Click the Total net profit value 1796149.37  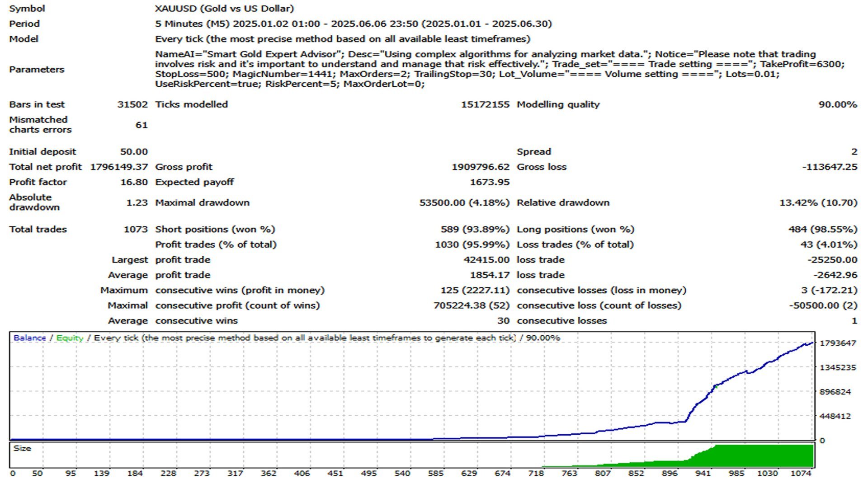click(119, 167)
